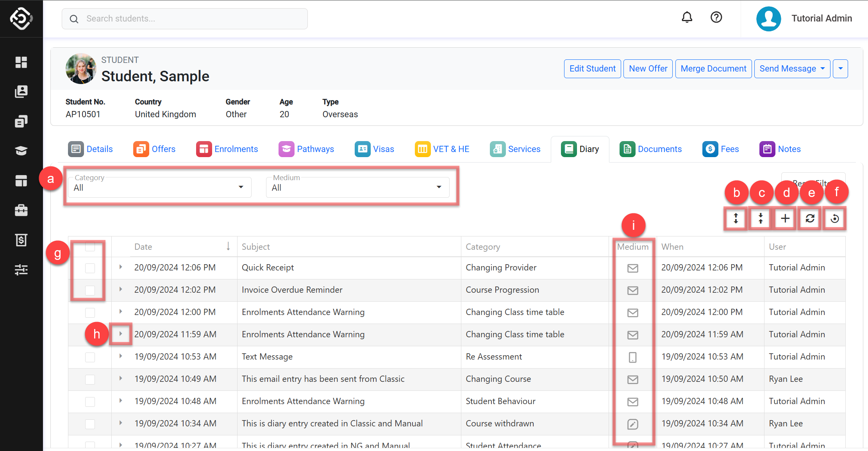Tick checkbox for Text Message row
Screen dimensions: 868x451
90,357
